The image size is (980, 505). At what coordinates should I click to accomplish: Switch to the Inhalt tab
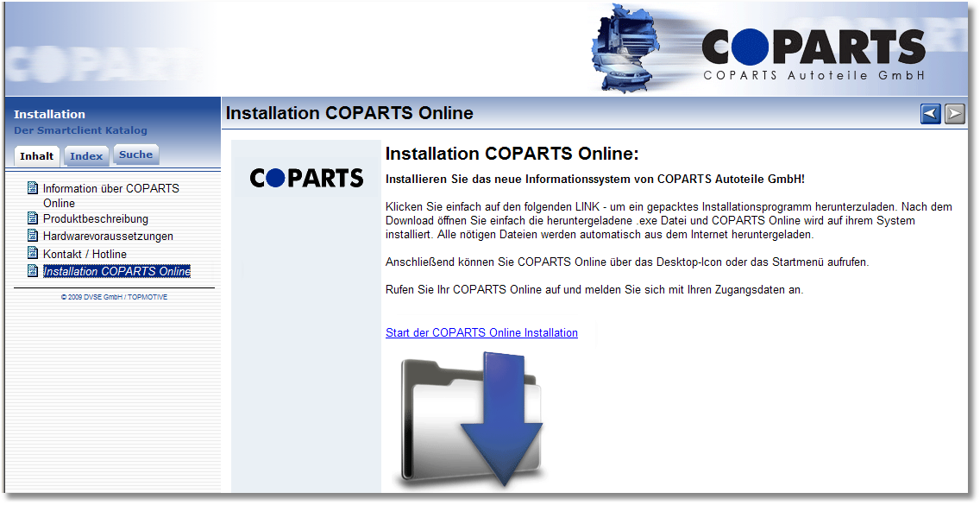36,156
